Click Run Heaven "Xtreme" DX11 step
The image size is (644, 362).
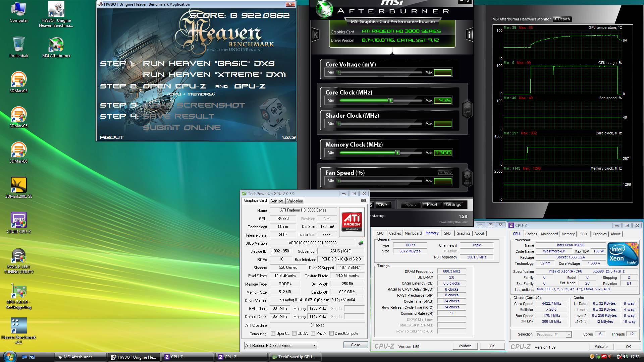pos(214,75)
